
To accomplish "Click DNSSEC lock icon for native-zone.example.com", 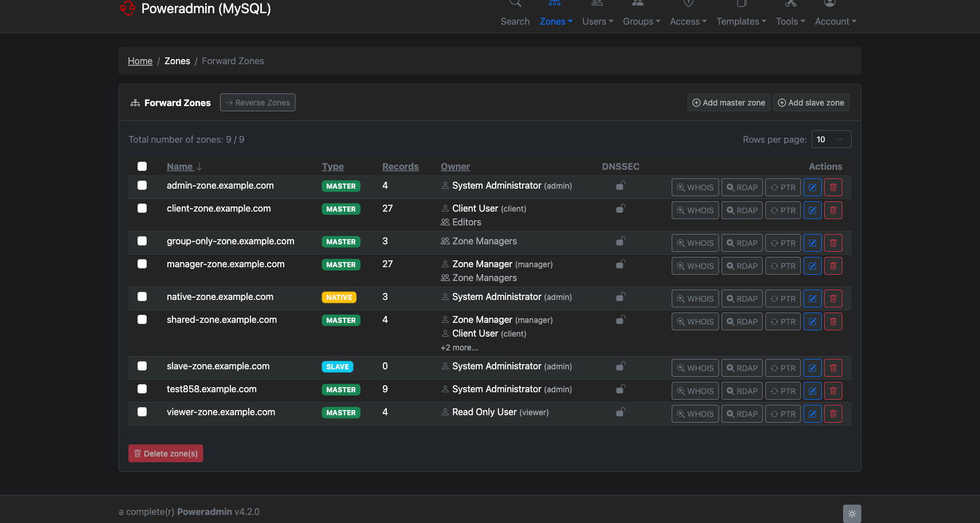I will click(620, 297).
